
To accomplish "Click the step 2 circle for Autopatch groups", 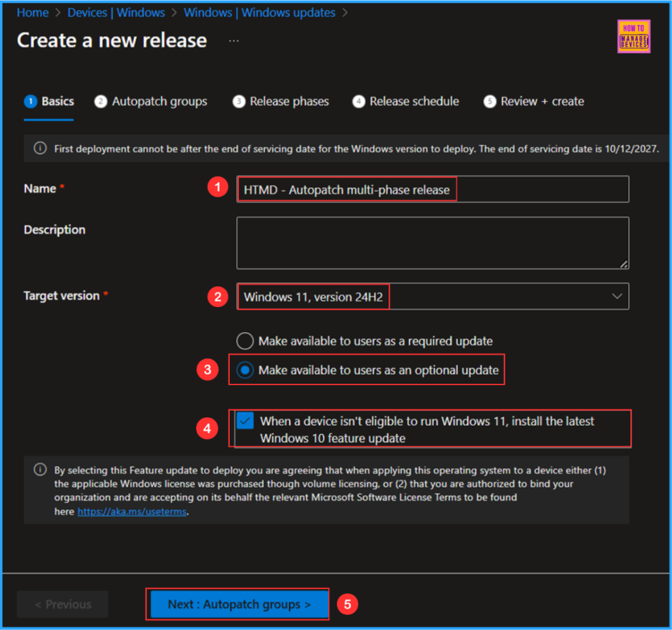I will pyautogui.click(x=100, y=102).
